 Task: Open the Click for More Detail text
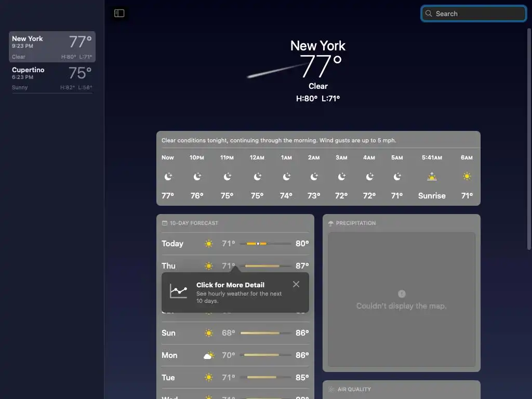(230, 285)
